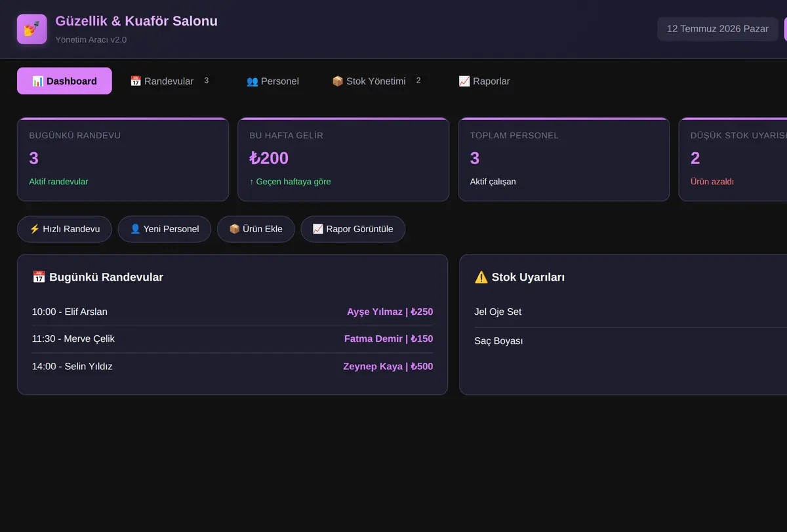The width and height of the screenshot is (787, 532).
Task: Click the date 12 Temmuz 2026 Pazar
Action: (x=717, y=29)
